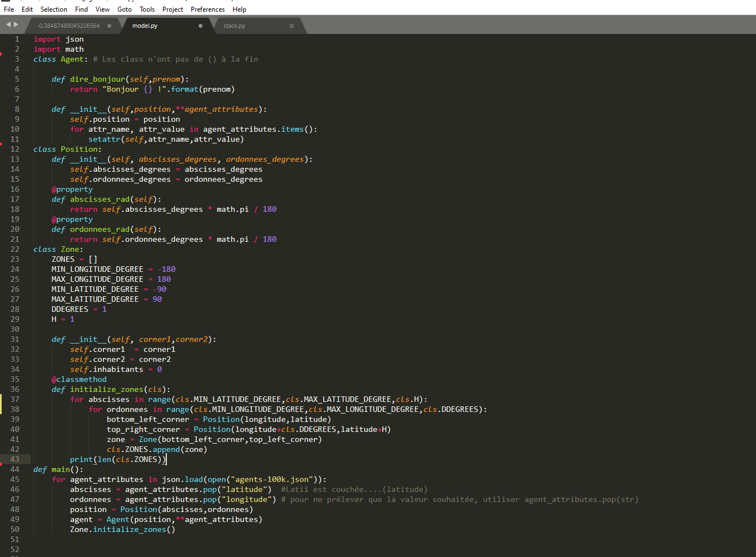The image size is (756, 557).
Task: Close the stack.py tab
Action: [x=291, y=26]
